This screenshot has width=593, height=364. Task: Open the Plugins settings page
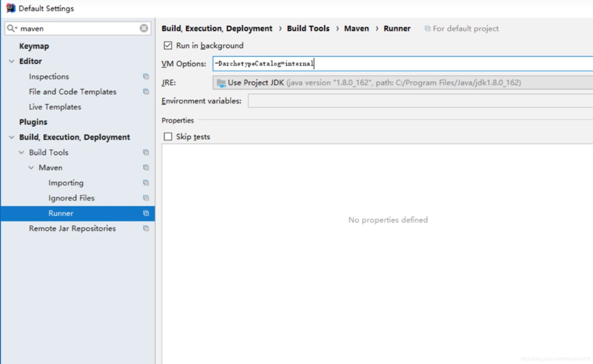[33, 122]
